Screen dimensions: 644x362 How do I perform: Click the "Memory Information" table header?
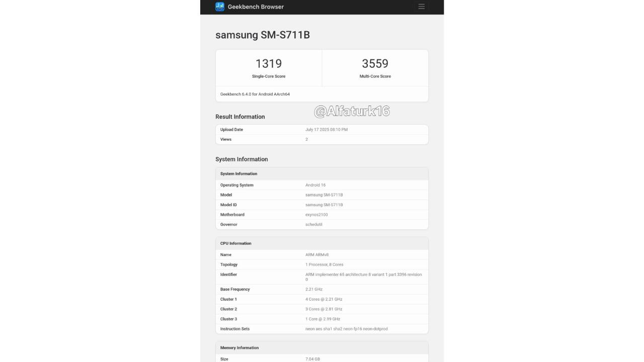pos(239,348)
